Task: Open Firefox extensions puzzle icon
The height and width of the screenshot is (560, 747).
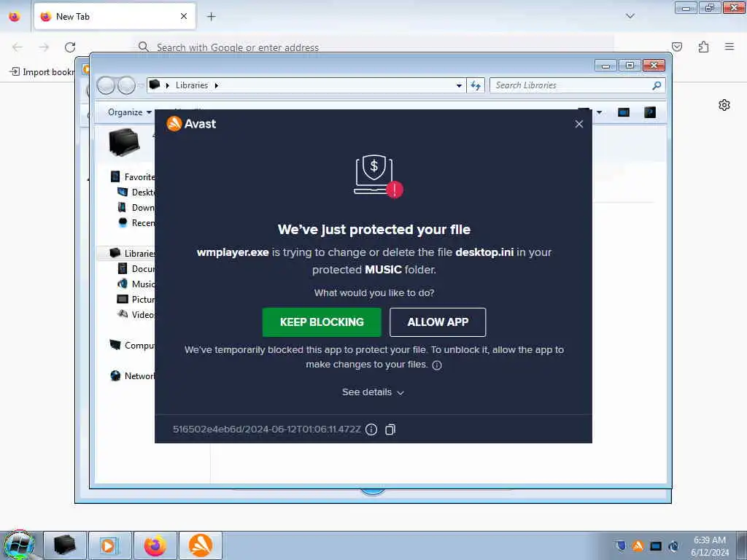Action: 704,47
